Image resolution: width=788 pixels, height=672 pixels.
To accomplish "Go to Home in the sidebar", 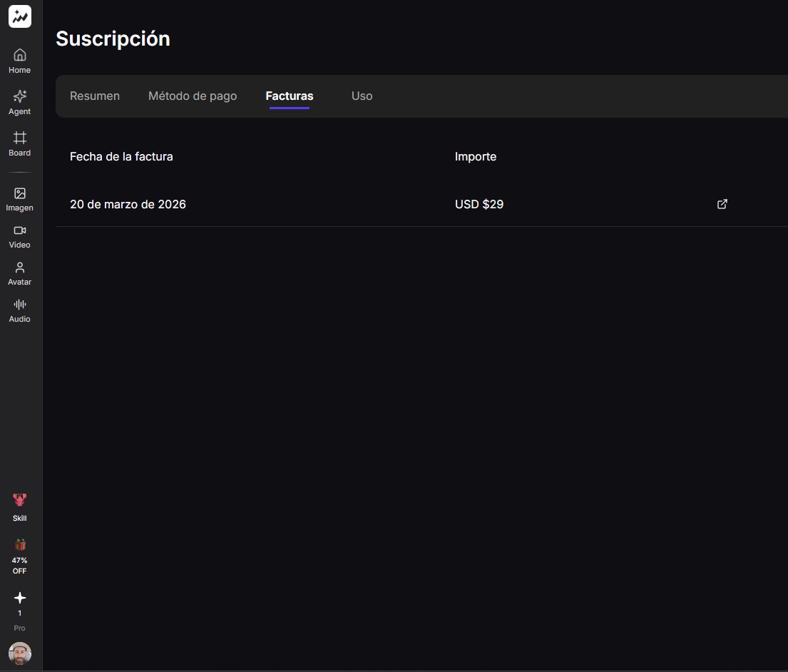I will [19, 61].
